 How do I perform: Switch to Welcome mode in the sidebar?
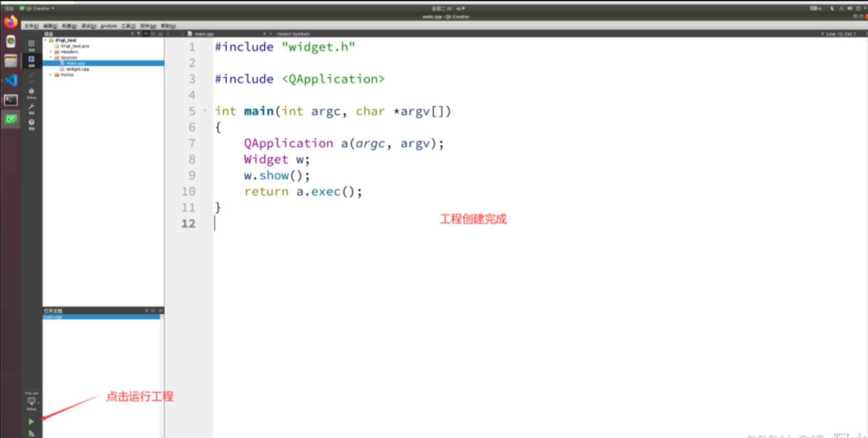(31, 45)
